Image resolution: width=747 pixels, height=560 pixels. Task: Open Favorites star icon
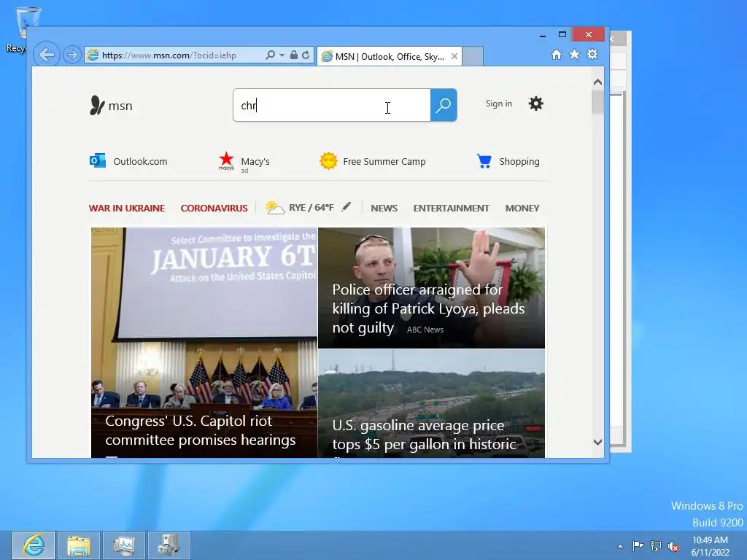pyautogui.click(x=575, y=54)
